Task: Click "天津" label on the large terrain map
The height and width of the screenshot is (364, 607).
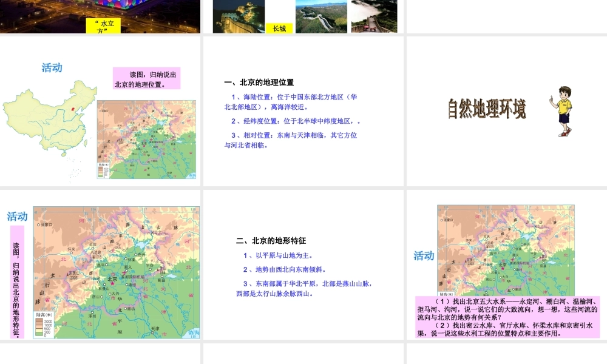Action: (x=155, y=329)
